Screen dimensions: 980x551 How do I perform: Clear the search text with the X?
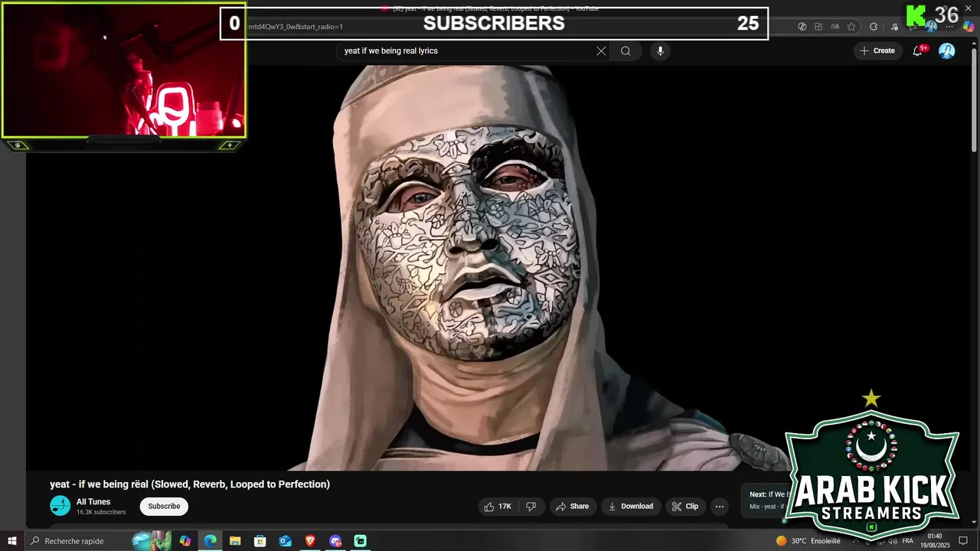pos(601,51)
